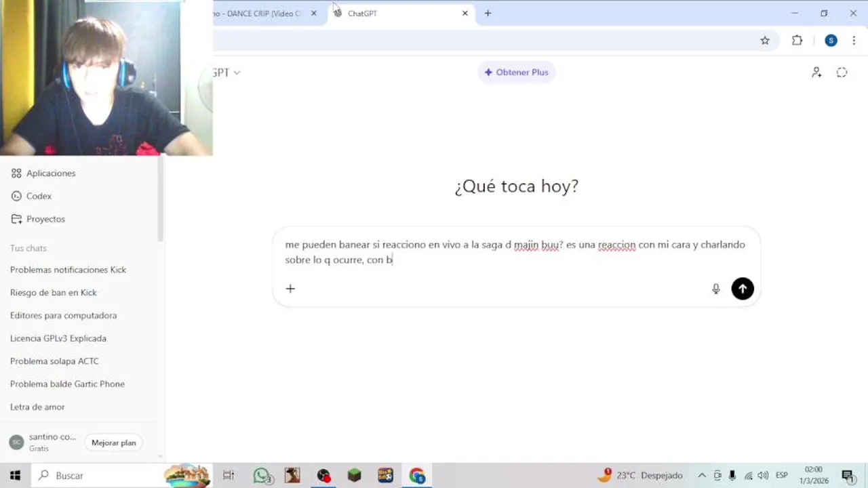
Task: Activate microphone dictation in message box
Action: (715, 289)
